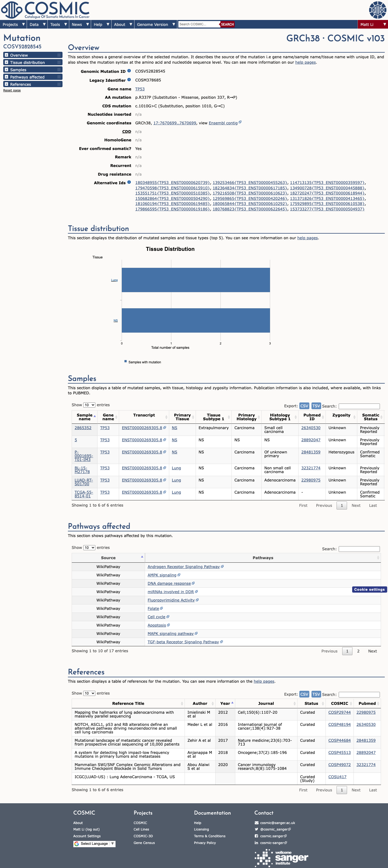Click the Wellcome Sanger Institute footer logo
This screenshot has width=388, height=868.
(x=281, y=858)
